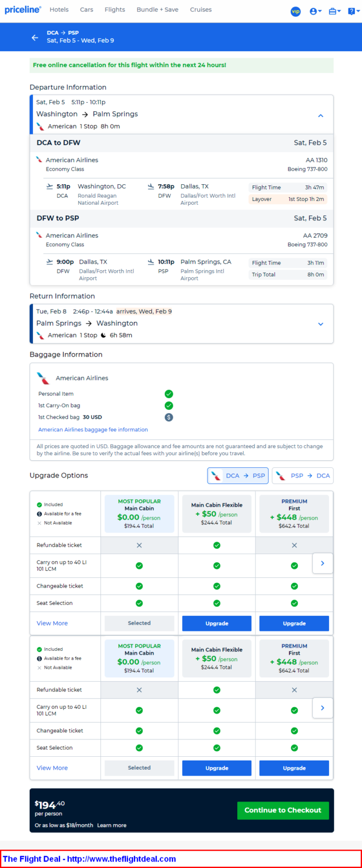Image resolution: width=362 pixels, height=868 pixels.
Task: Click View More in second upgrade table
Action: coord(52,768)
